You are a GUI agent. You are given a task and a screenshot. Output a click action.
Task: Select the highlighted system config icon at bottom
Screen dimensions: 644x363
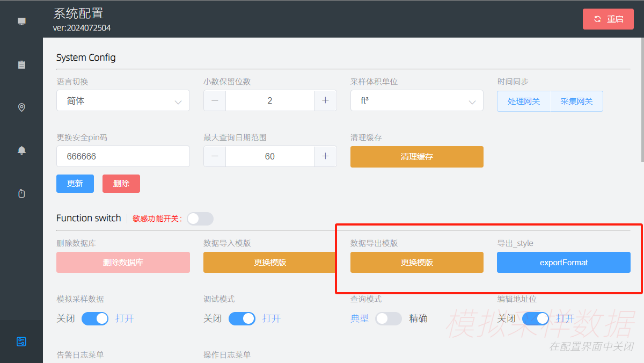click(x=21, y=341)
